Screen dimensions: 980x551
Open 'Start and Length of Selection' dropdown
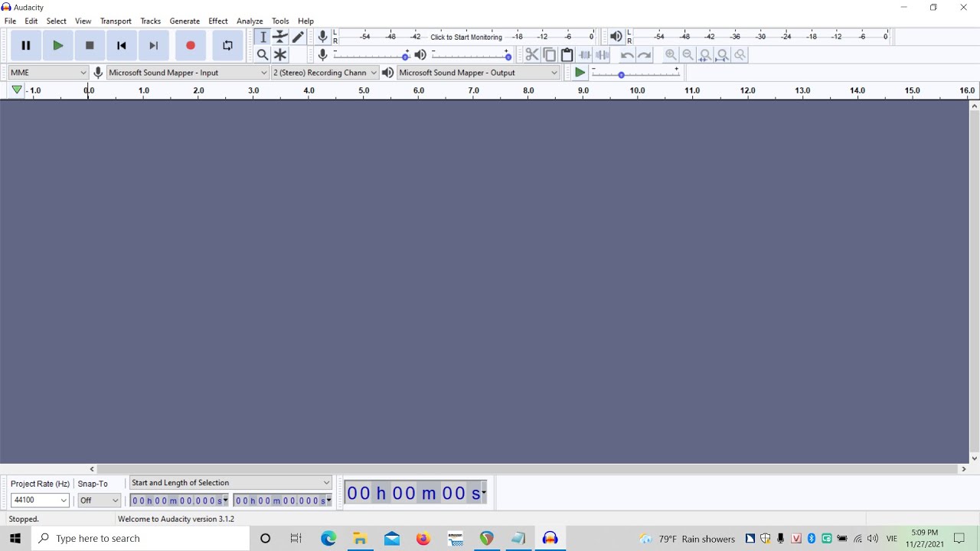click(230, 483)
